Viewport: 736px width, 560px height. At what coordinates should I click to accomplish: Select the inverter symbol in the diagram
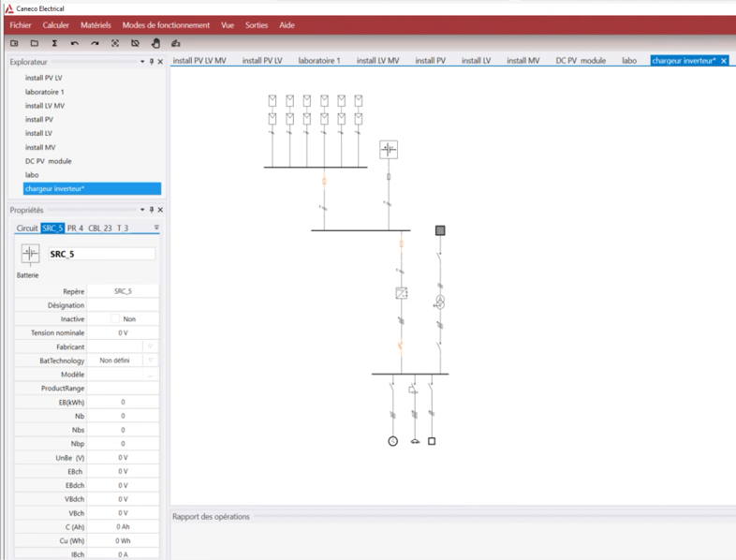(x=402, y=293)
